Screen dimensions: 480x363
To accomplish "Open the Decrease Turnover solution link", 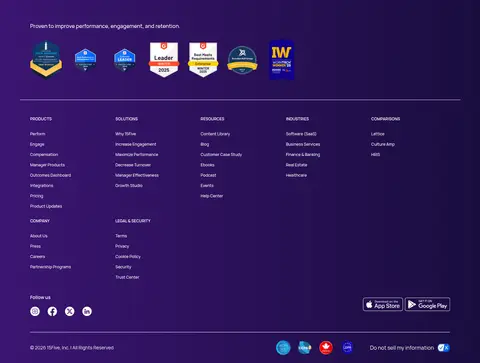I will (133, 165).
